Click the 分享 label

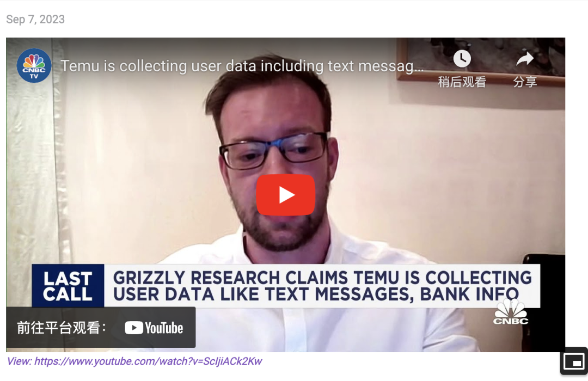(x=525, y=82)
